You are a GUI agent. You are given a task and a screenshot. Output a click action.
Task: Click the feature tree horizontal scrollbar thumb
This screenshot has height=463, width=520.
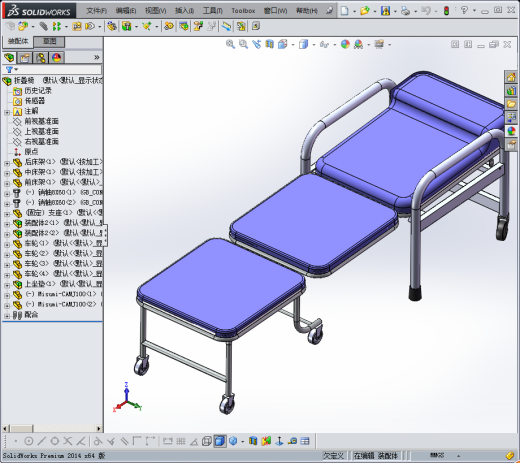coord(21,428)
